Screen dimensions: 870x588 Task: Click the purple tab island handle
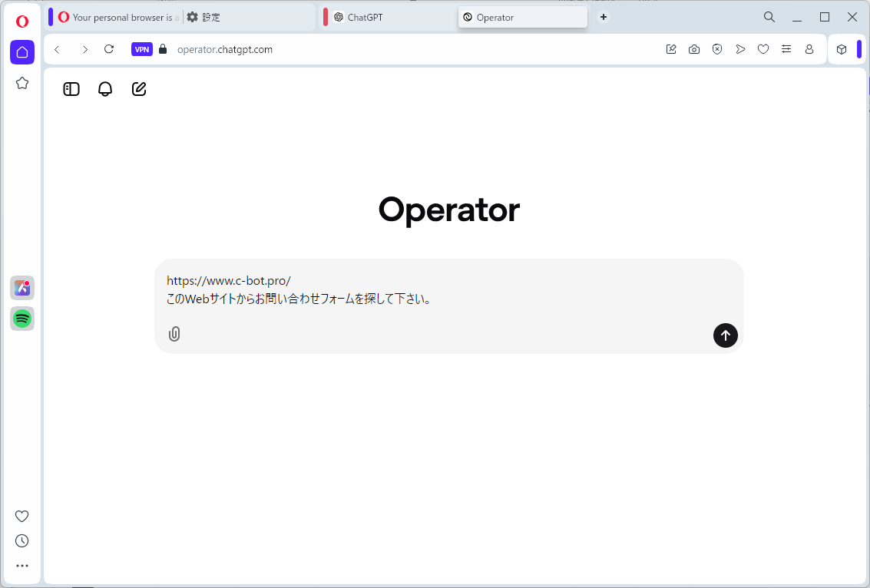coord(51,17)
